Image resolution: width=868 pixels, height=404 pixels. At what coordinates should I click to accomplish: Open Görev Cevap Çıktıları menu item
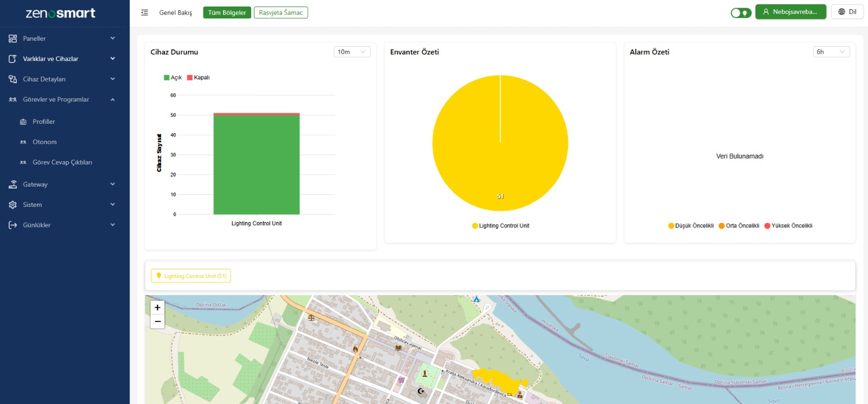click(x=62, y=162)
